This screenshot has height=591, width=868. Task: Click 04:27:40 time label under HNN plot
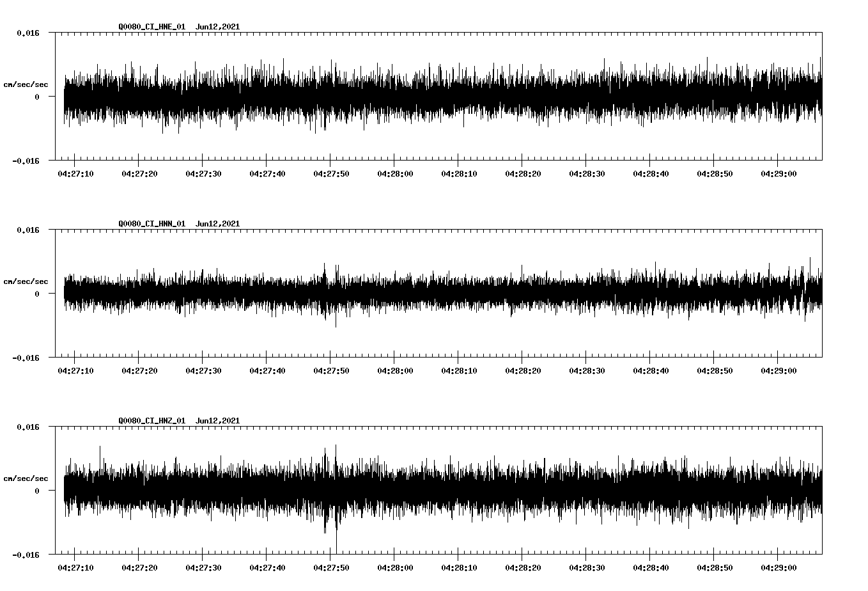coord(267,370)
